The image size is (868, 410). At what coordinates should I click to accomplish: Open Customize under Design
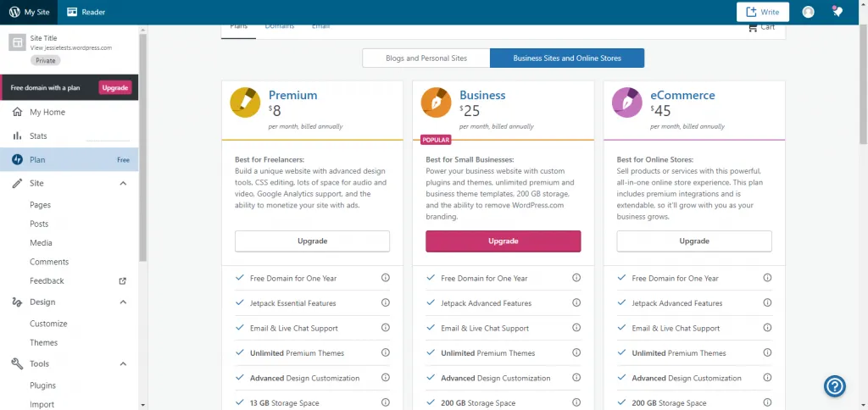tap(48, 324)
